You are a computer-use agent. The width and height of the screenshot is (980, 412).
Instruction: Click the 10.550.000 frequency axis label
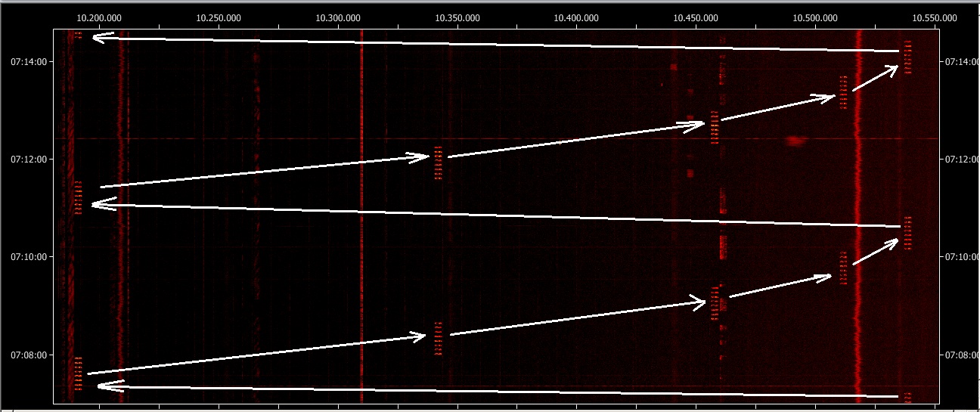click(x=935, y=17)
